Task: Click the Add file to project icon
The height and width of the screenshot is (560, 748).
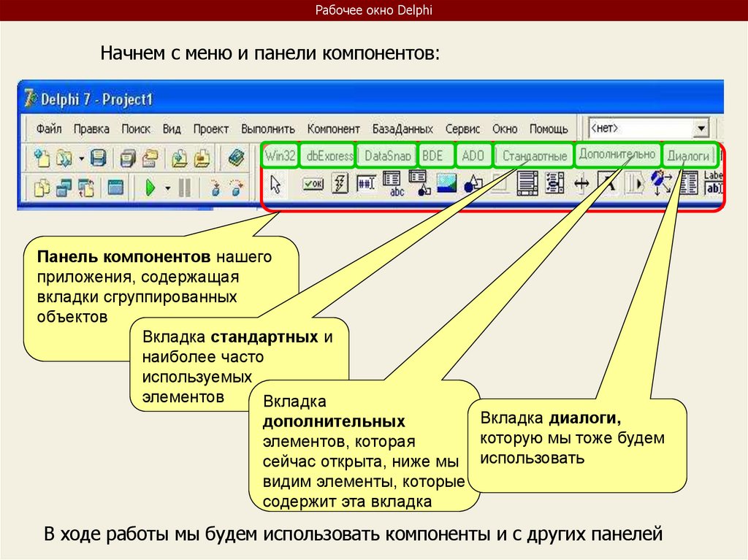Action: pos(180,158)
